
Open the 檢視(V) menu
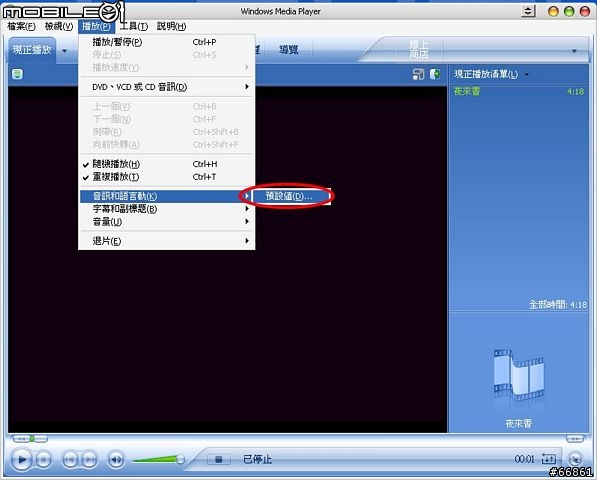[x=59, y=26]
